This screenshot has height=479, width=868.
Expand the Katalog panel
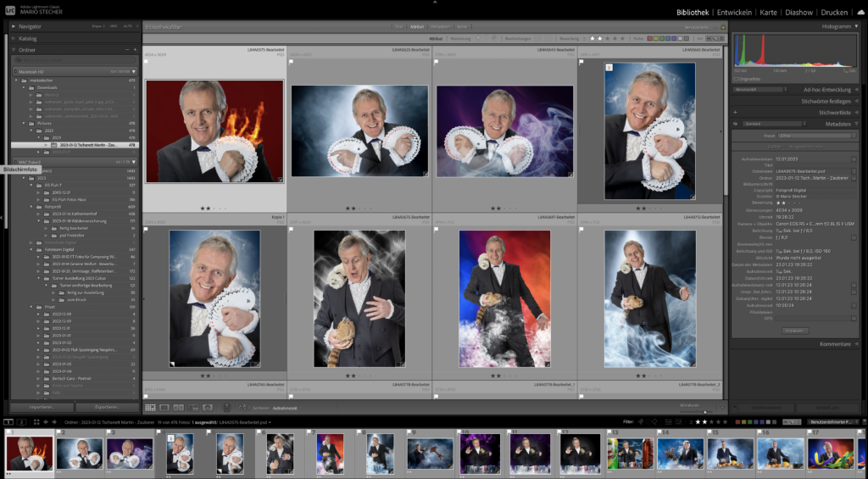pyautogui.click(x=14, y=38)
